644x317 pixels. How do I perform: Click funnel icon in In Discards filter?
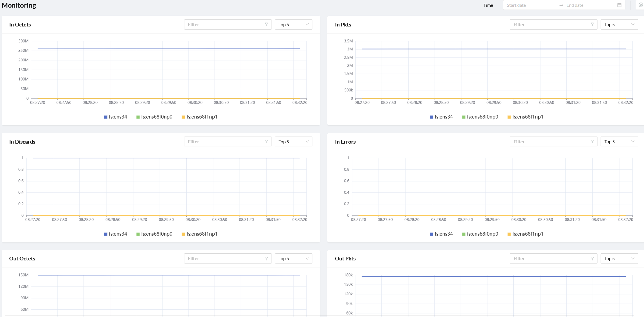[x=266, y=142]
